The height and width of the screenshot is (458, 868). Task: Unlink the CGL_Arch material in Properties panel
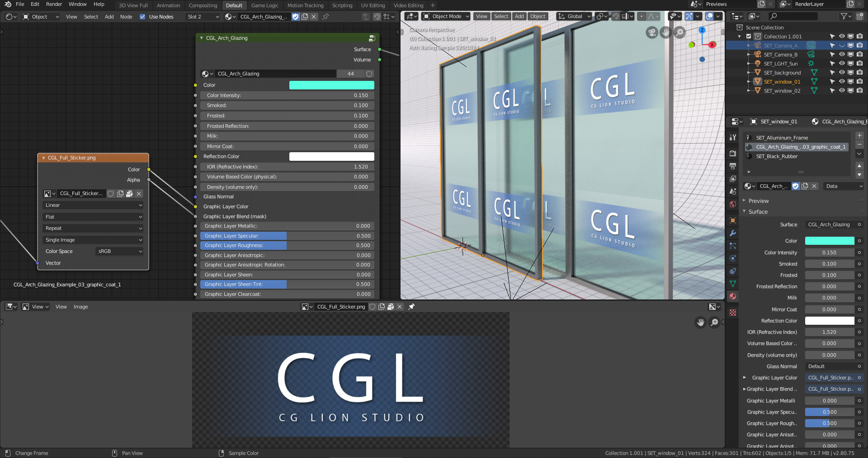click(x=814, y=186)
